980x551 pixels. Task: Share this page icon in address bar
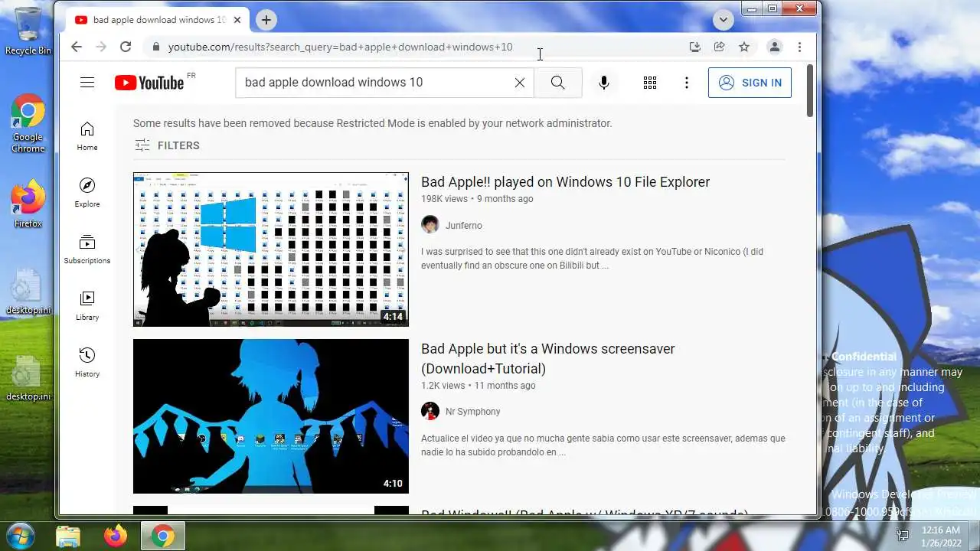pyautogui.click(x=719, y=47)
